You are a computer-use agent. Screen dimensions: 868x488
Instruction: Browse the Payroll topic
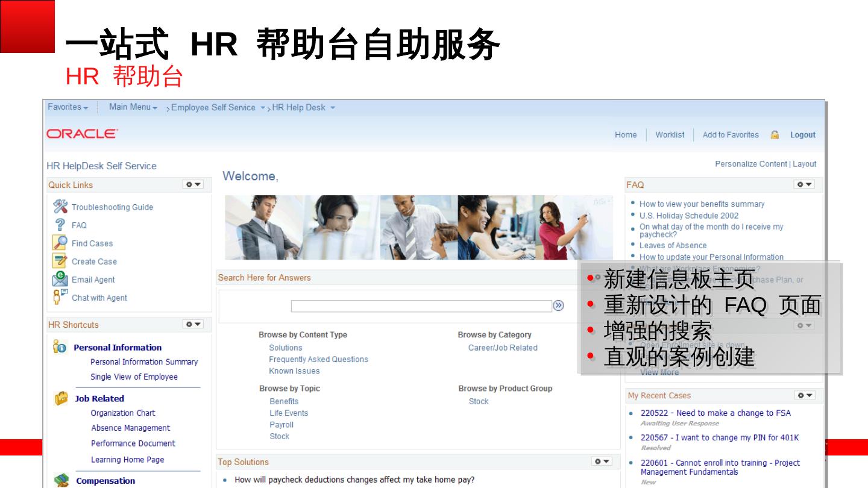281,425
